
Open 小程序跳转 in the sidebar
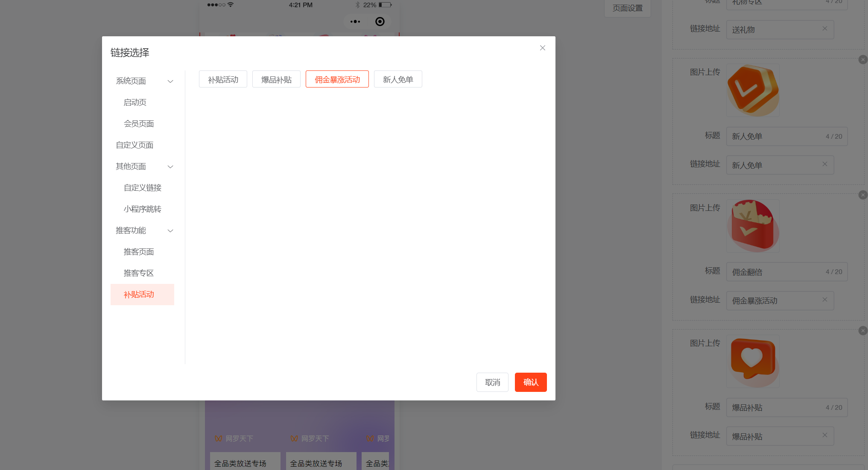click(142, 209)
